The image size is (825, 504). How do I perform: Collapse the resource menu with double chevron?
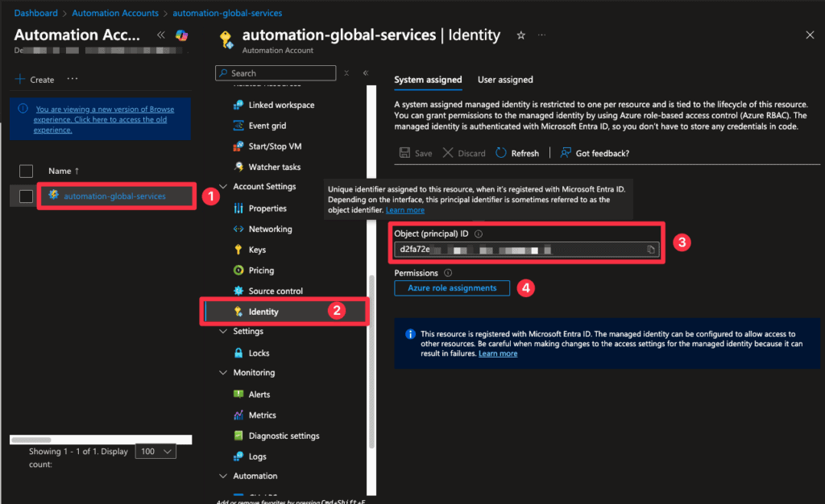366,73
